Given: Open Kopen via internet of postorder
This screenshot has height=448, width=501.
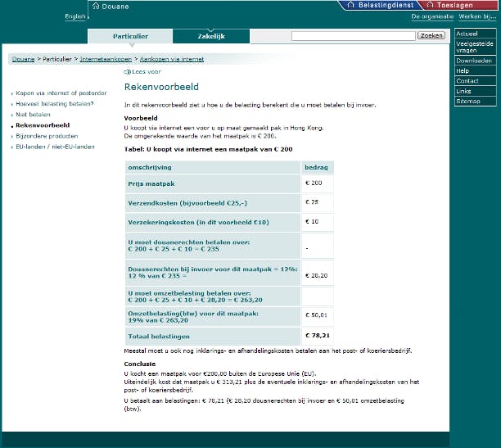Looking at the screenshot, I should click(61, 93).
